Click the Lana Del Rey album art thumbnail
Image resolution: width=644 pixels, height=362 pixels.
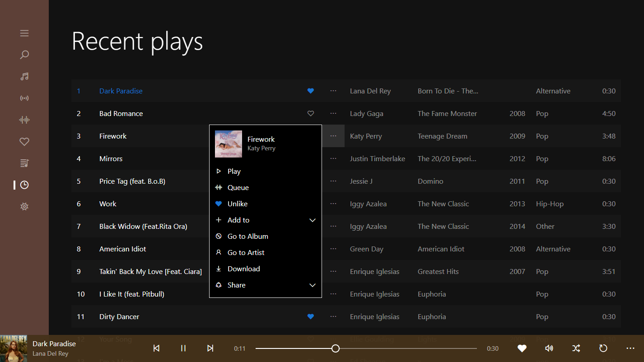click(14, 348)
